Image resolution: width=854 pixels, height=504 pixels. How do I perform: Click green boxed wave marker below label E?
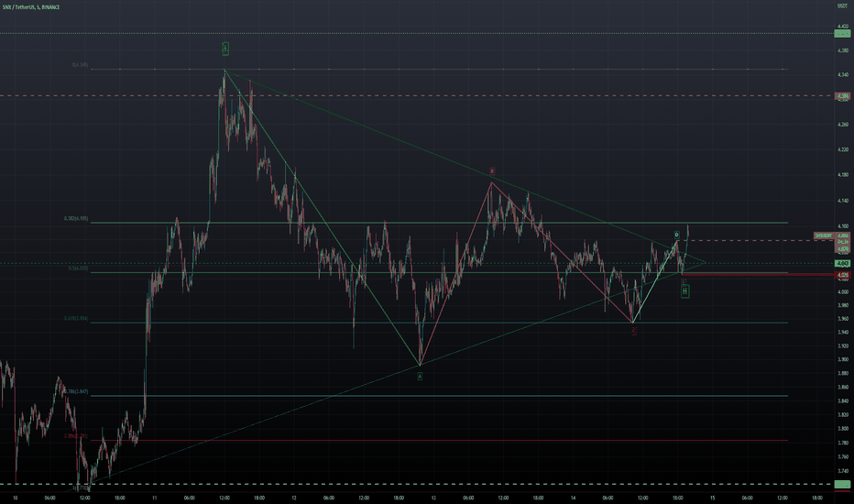(685, 292)
